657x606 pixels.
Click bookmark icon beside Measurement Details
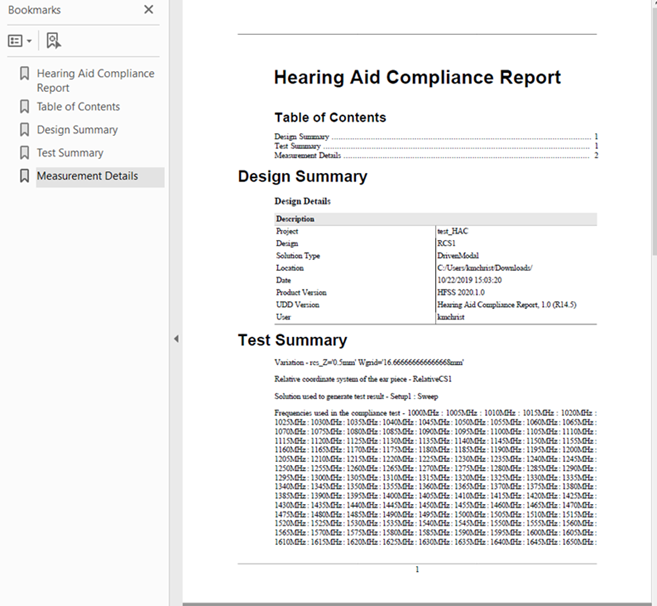[x=25, y=176]
